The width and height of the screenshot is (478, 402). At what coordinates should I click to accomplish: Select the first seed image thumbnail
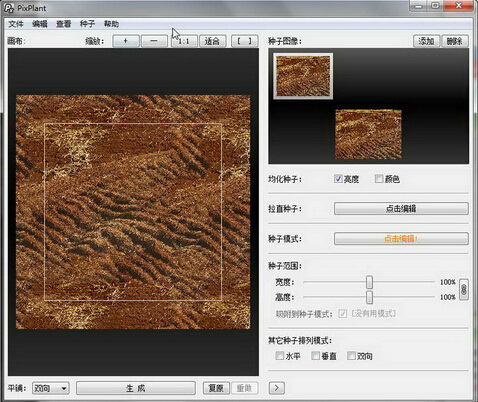coord(303,76)
